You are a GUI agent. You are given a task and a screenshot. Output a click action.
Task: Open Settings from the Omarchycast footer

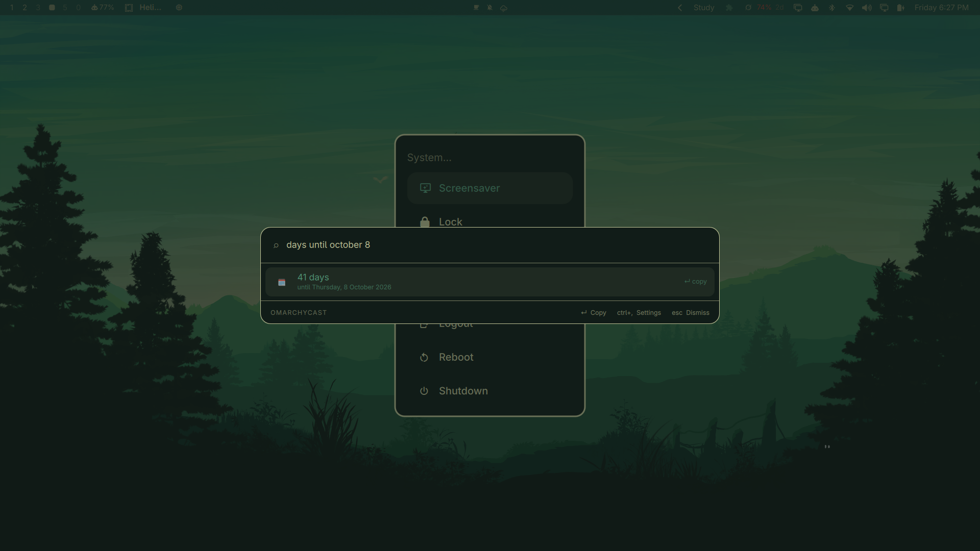[639, 313]
